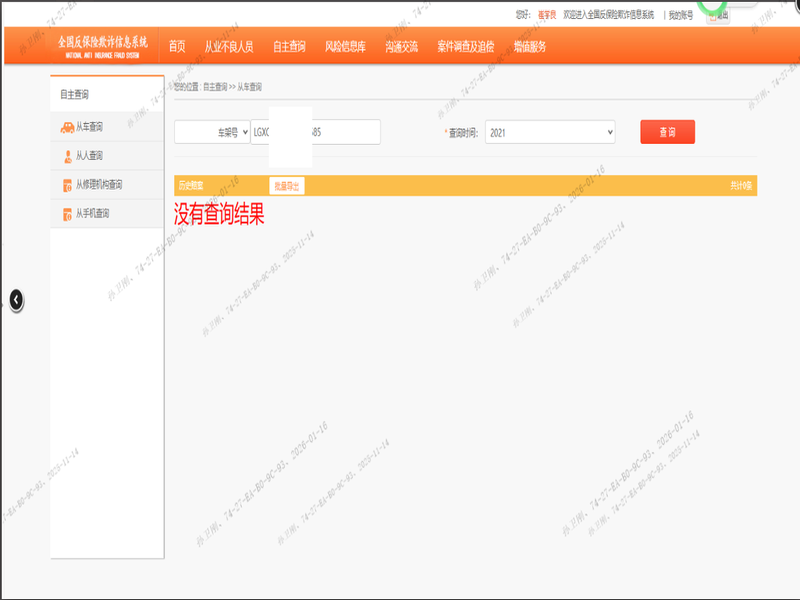The image size is (800, 600).
Task: Open the 案件调查及追偿 menu
Action: point(465,47)
